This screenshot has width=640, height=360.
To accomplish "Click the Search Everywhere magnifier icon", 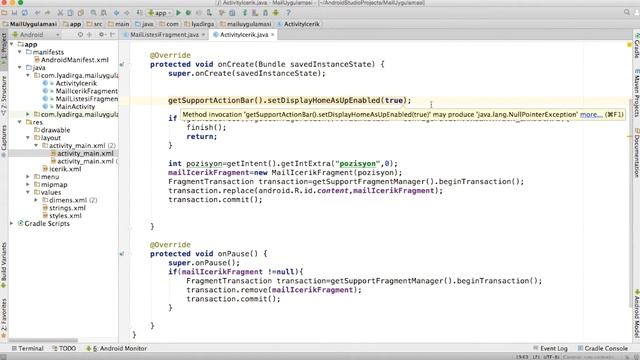I will [x=627, y=13].
